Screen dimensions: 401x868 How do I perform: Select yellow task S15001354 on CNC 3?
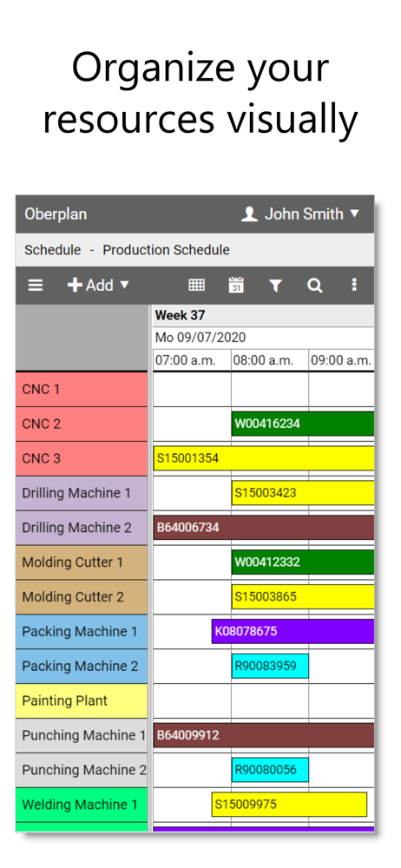click(x=264, y=458)
